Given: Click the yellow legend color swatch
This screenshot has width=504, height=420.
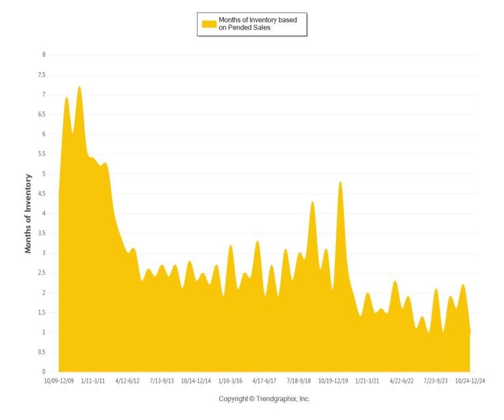Looking at the screenshot, I should click(209, 24).
